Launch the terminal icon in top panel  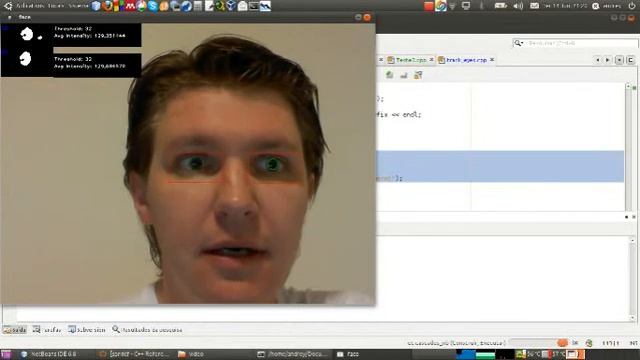tap(254, 6)
